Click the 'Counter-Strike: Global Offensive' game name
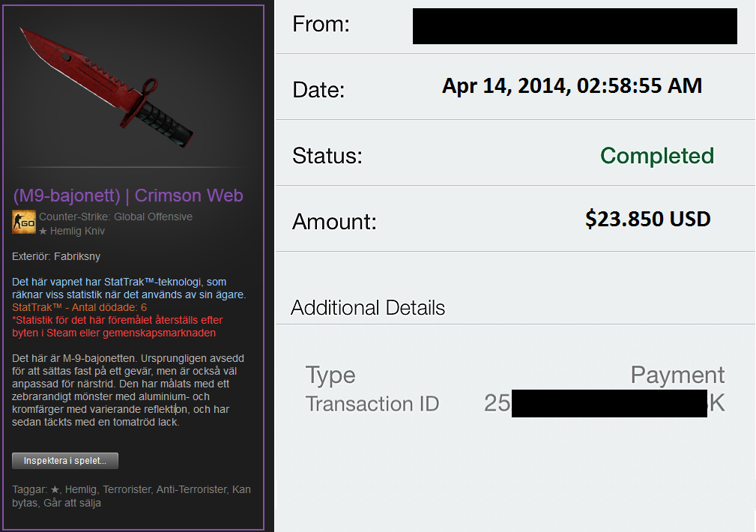 click(115, 217)
